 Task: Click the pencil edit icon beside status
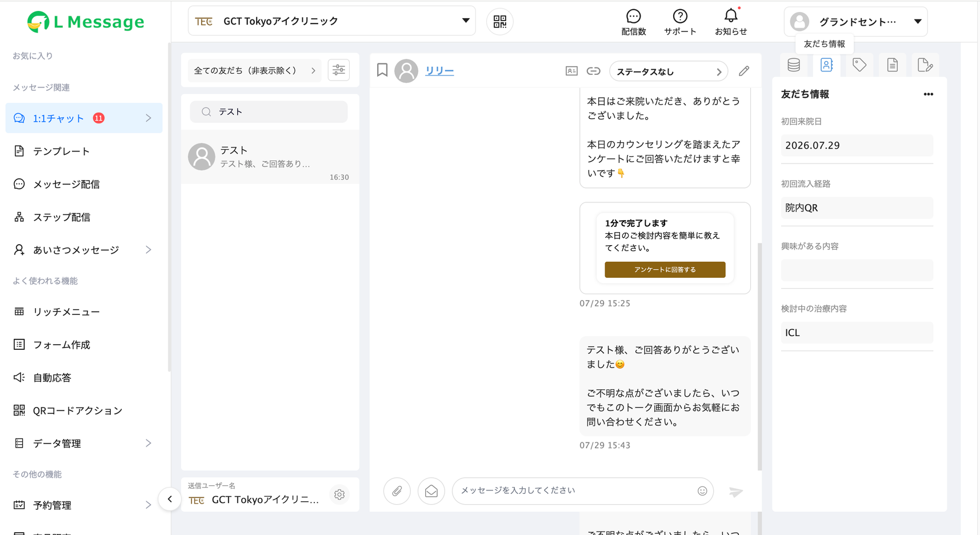coord(743,71)
